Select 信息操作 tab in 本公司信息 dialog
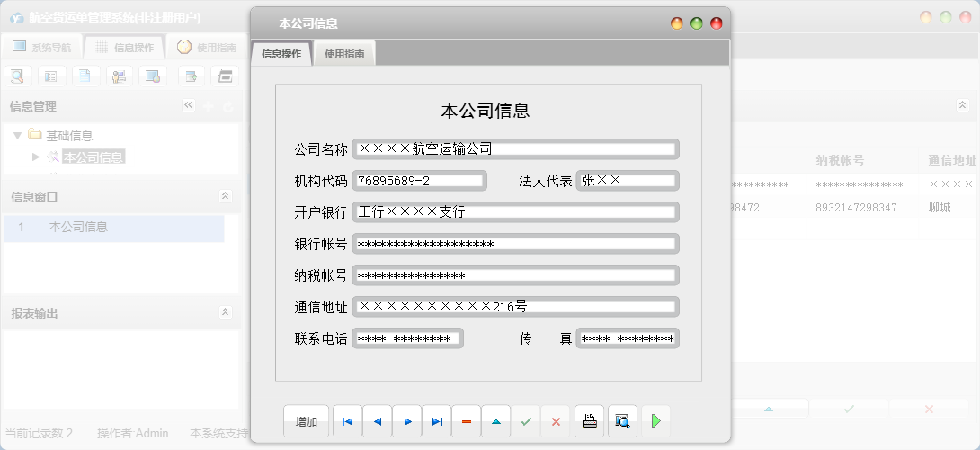Image resolution: width=980 pixels, height=450 pixels. [x=281, y=54]
